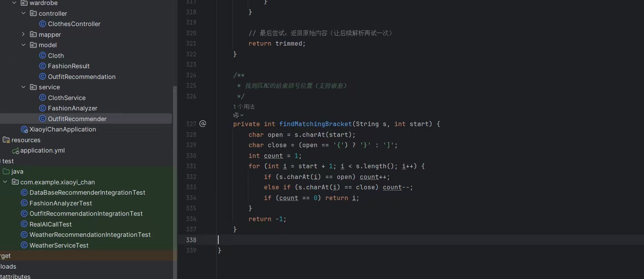Click 'char open = s.charAt(start);' line
Viewport: 644px width, 279px height.
(302, 135)
